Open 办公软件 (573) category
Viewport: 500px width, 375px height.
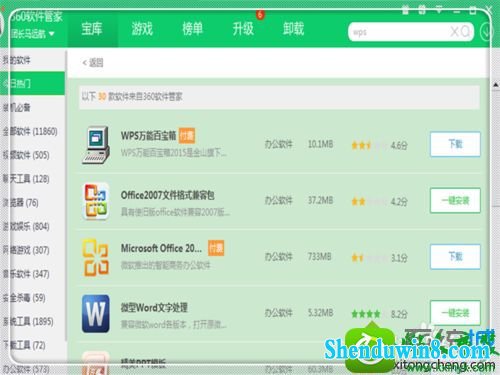tap(26, 369)
